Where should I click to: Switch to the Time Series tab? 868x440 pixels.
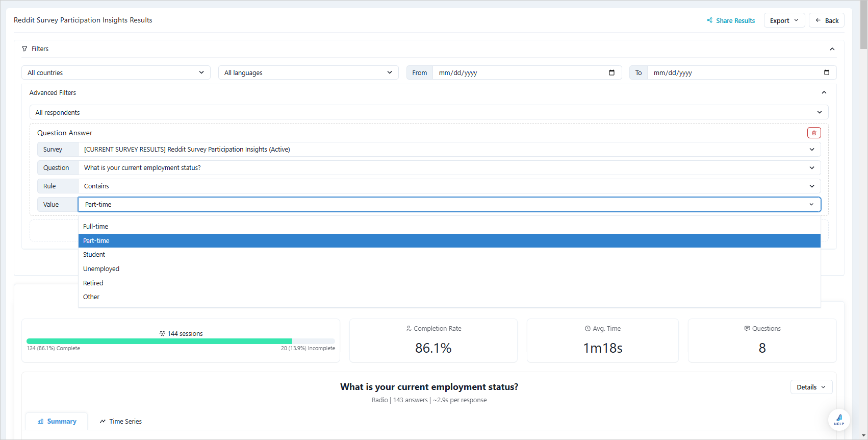[x=120, y=422]
